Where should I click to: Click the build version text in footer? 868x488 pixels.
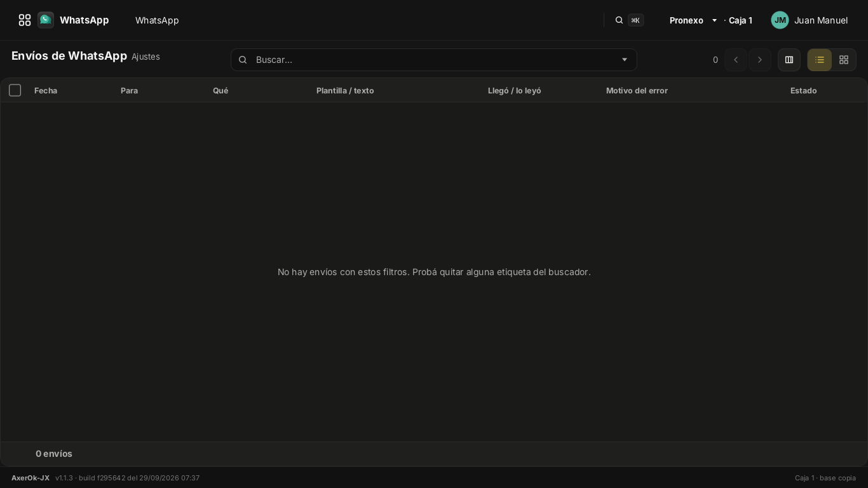(128, 478)
